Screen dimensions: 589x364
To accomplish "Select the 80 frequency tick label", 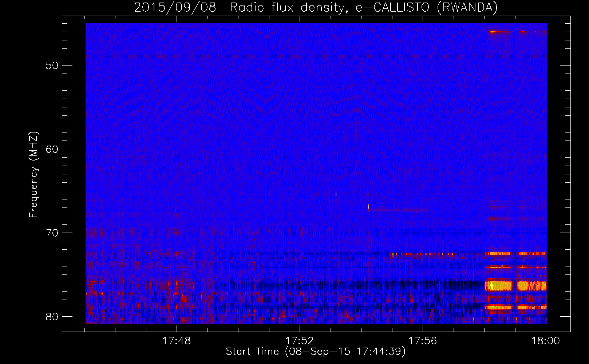I will 52,317.
